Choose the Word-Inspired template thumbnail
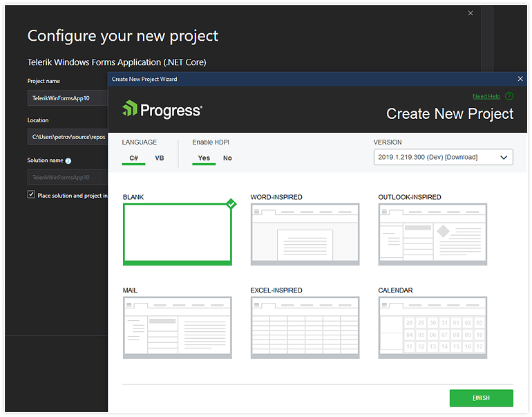The width and height of the screenshot is (532, 417). 305,234
